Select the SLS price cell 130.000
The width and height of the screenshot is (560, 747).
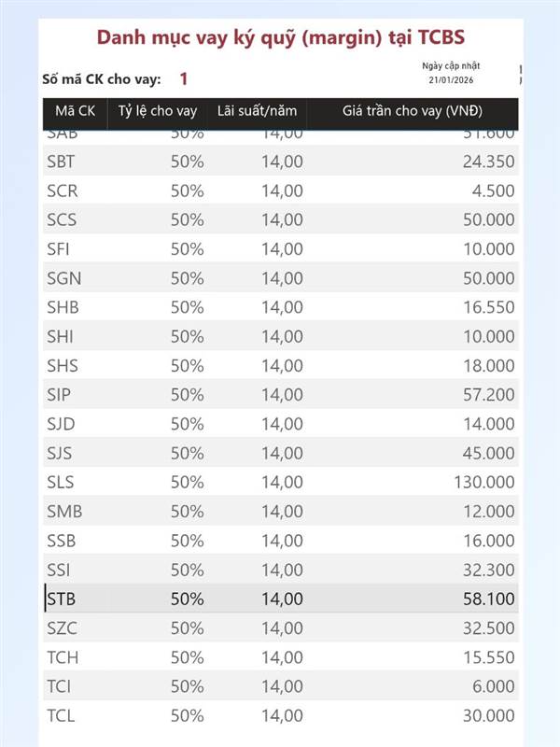pos(483,483)
